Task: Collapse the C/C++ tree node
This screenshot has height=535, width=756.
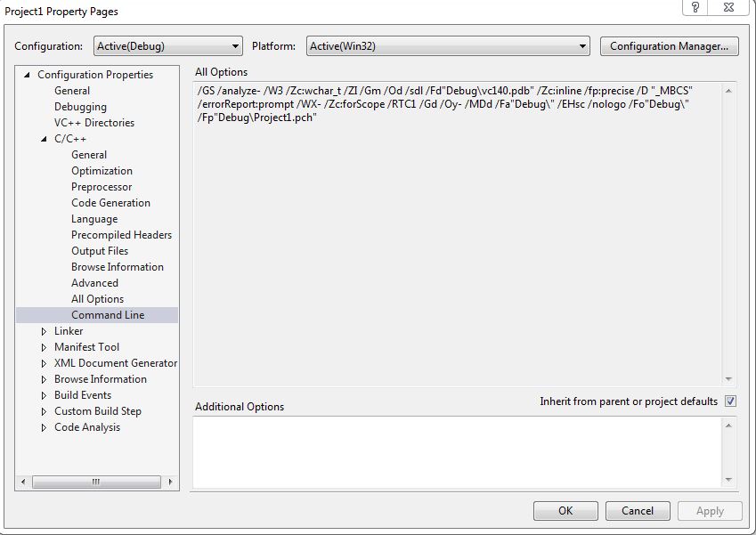Action: (45, 139)
